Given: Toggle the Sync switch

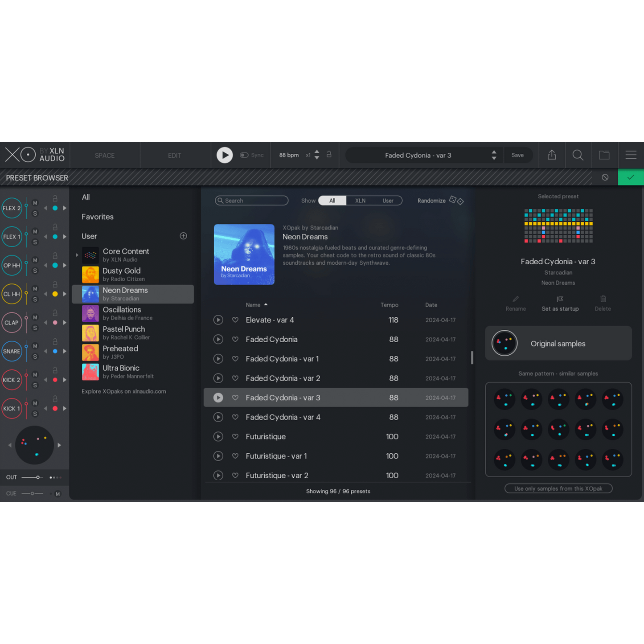Looking at the screenshot, I should 244,155.
